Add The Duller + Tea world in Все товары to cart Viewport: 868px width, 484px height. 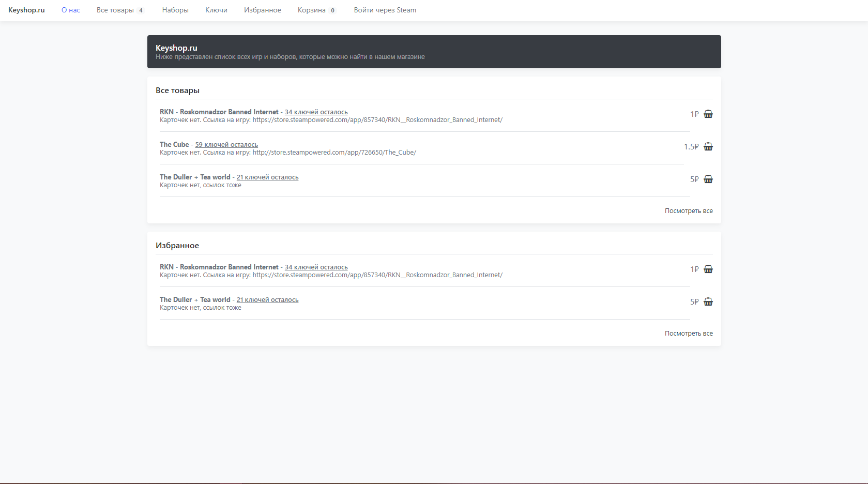coord(708,179)
